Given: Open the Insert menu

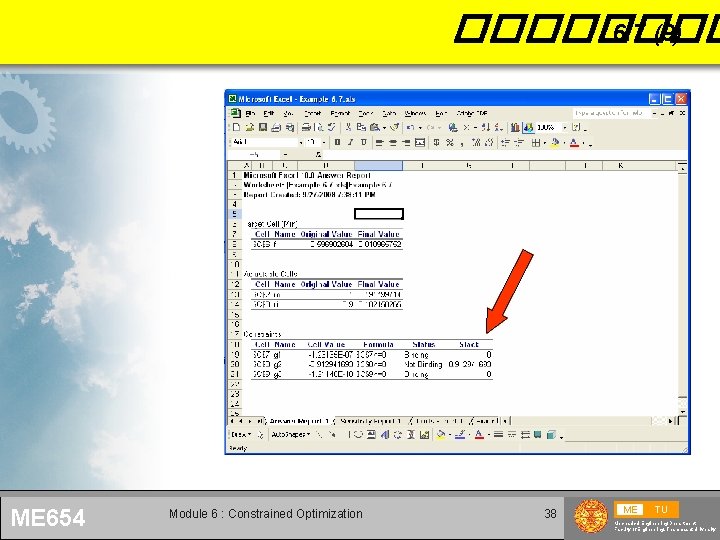Looking at the screenshot, I should pyautogui.click(x=312, y=113).
